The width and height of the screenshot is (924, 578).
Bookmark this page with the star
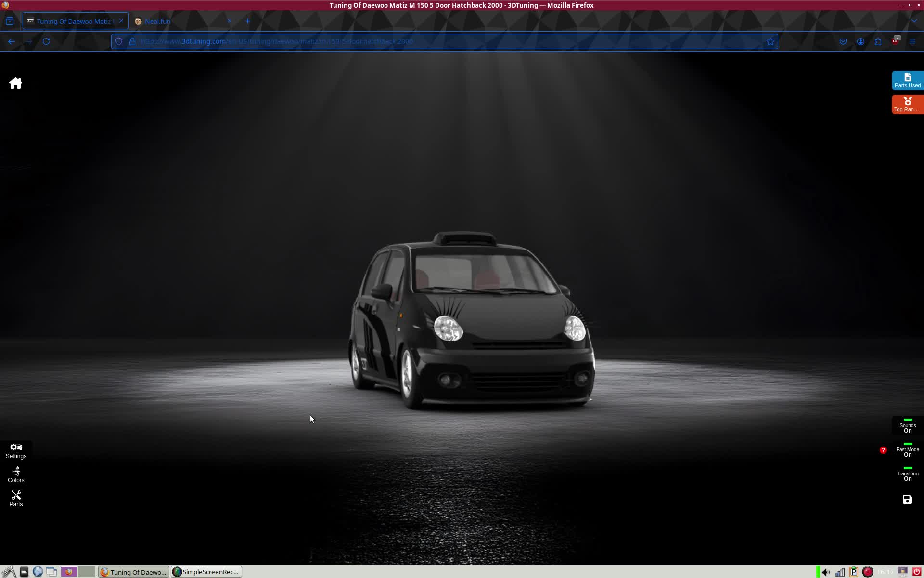[770, 41]
